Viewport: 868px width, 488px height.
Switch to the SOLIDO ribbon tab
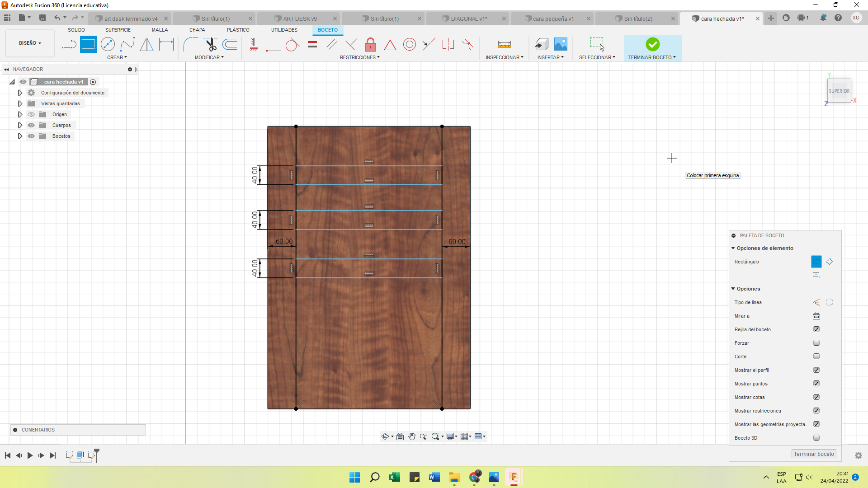point(76,30)
